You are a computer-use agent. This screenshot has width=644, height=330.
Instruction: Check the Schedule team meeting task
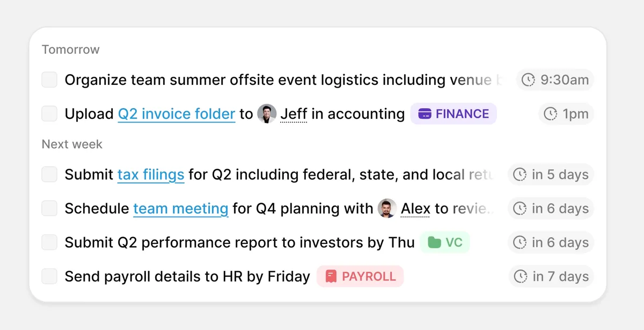click(x=49, y=209)
